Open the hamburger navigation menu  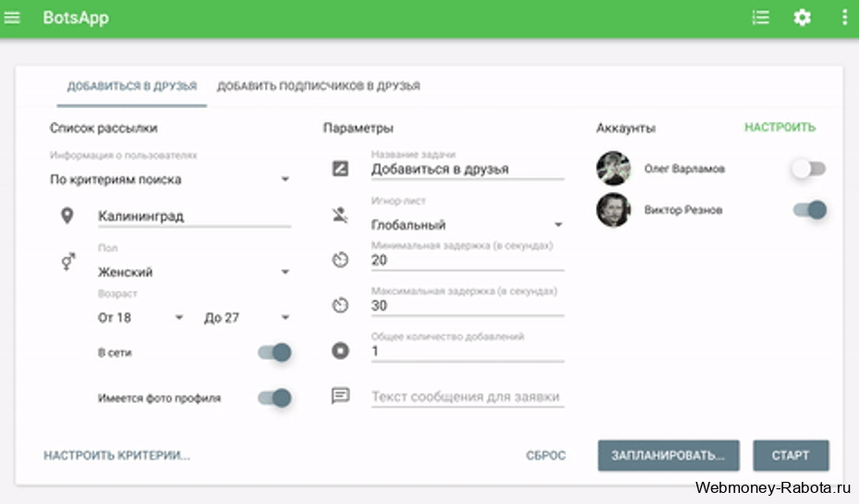[x=12, y=18]
